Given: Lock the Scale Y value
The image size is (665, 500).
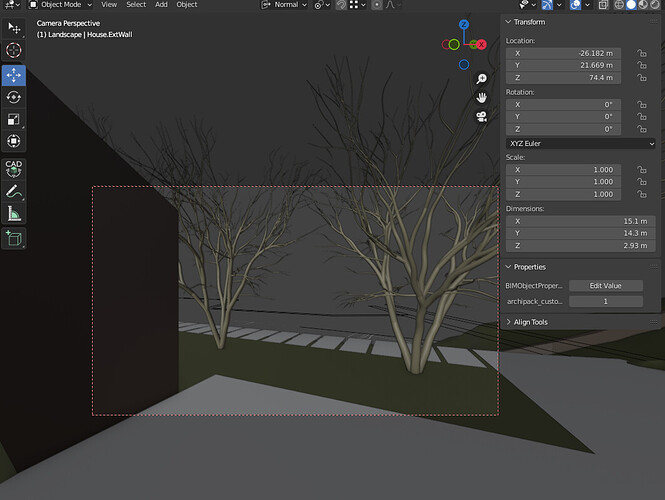Looking at the screenshot, I should pos(642,182).
